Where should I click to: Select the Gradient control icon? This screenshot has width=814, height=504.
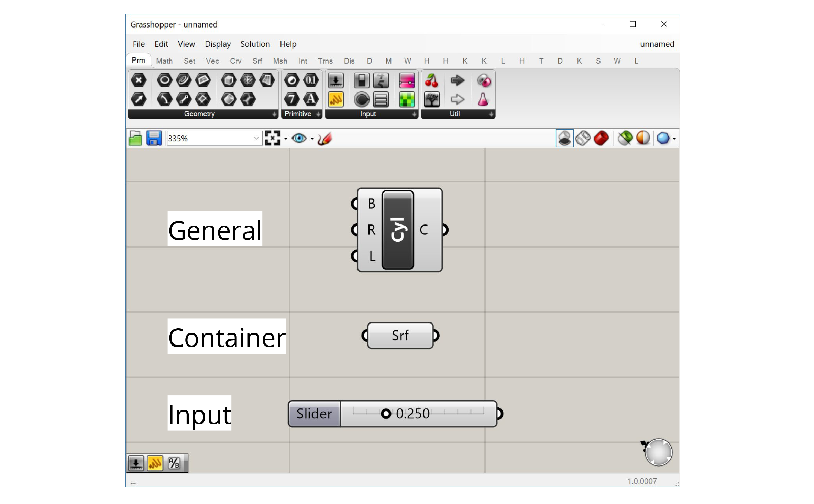[407, 81]
